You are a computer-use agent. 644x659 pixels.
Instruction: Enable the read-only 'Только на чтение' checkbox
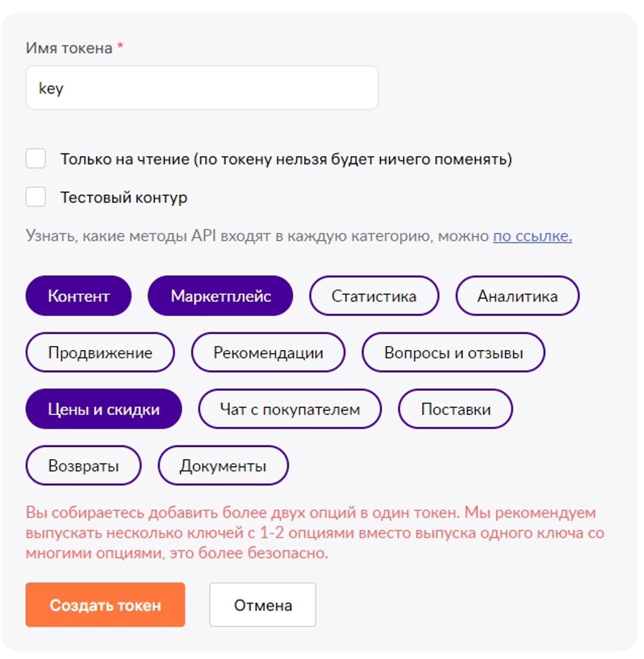pos(36,158)
